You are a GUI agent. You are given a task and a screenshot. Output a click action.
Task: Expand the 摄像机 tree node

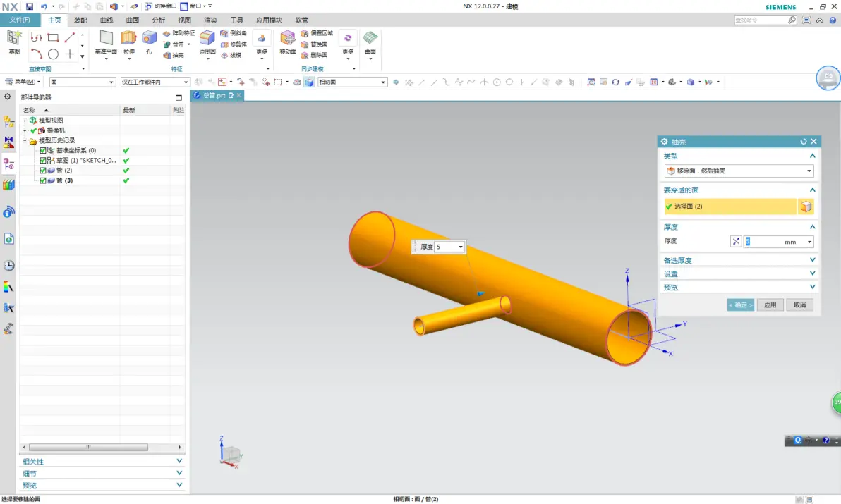coord(25,130)
